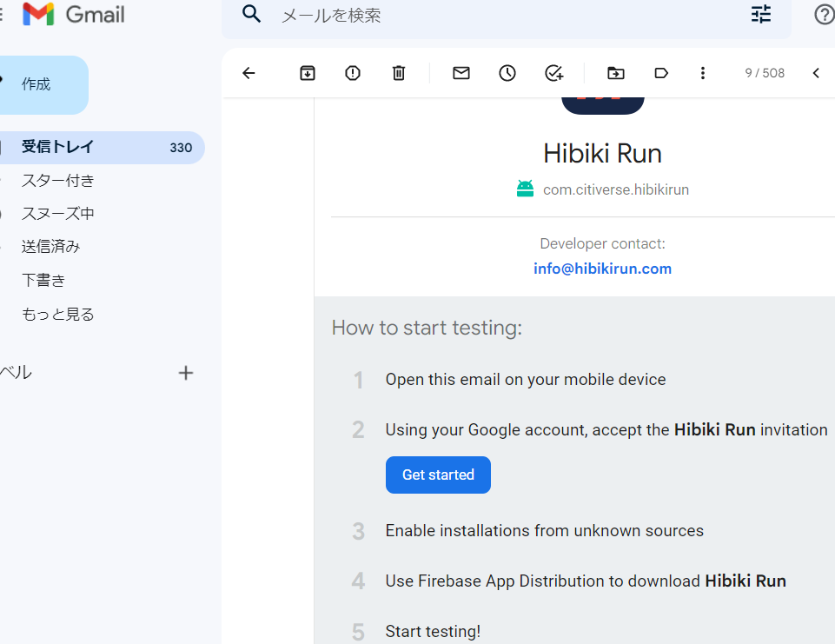Click the Hibiki Run app title

click(602, 154)
